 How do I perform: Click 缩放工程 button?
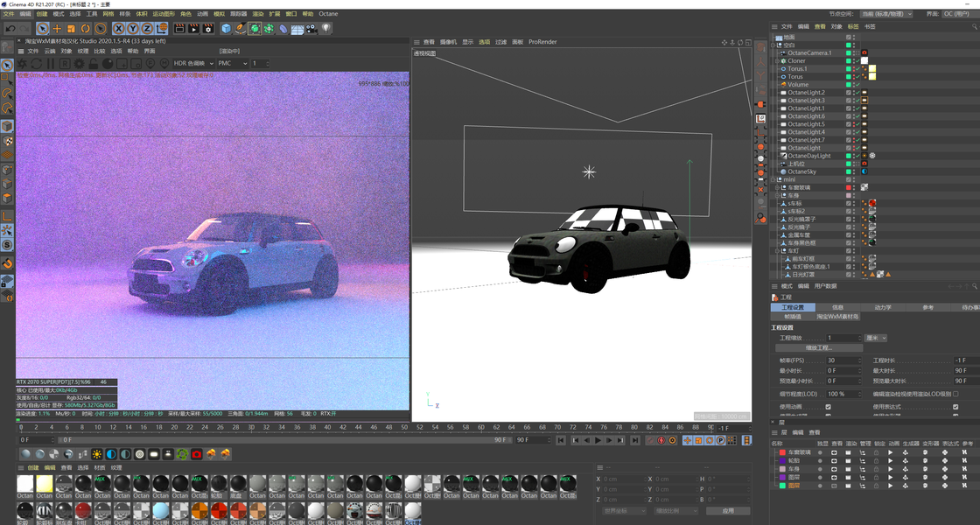point(818,347)
